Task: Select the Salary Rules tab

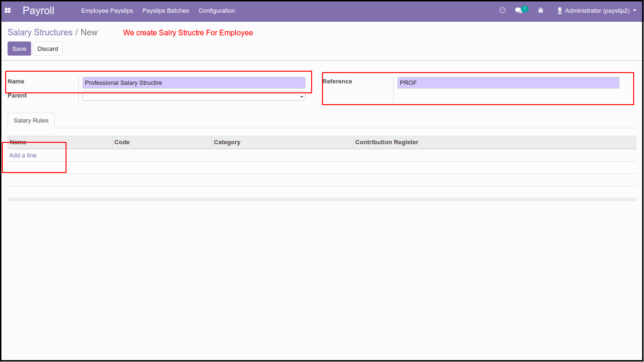Action: (x=31, y=121)
